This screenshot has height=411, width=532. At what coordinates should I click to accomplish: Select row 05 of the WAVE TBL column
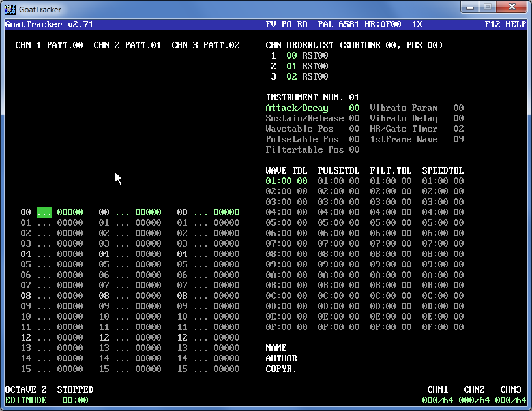(x=286, y=222)
